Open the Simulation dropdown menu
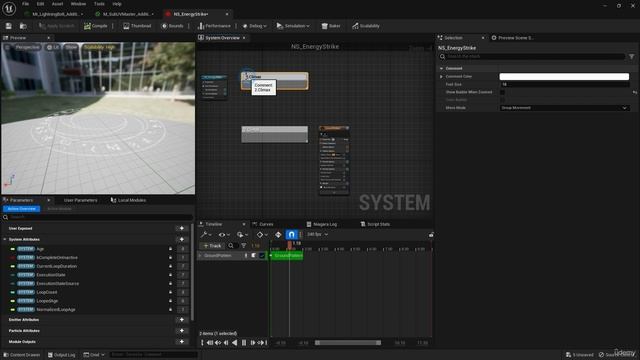This screenshot has width=640, height=360. coord(293,26)
